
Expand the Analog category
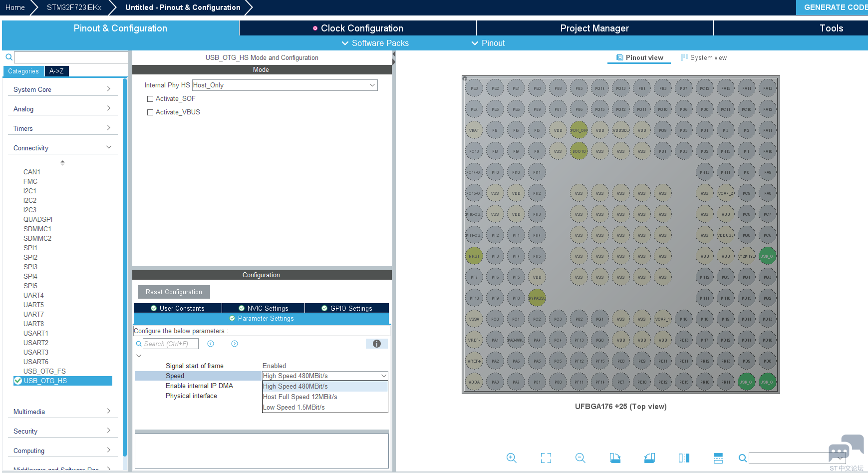(x=62, y=109)
